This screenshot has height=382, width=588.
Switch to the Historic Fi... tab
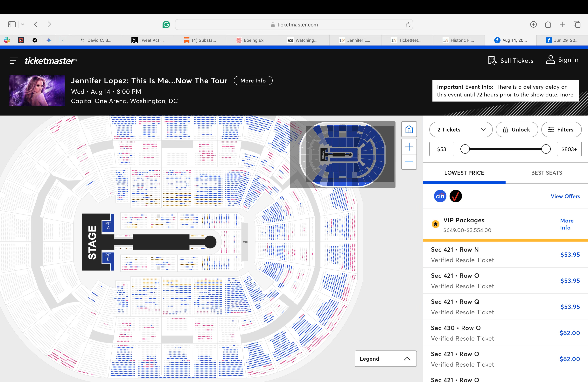(x=459, y=40)
